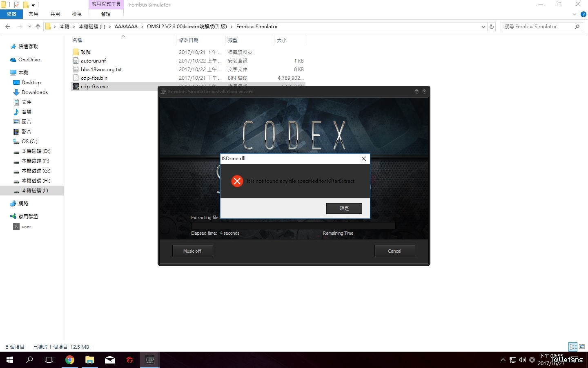Screen dimensions: 588x368
Task: Open 本機磁碟 (G:) in sidebar
Action: pyautogui.click(x=36, y=171)
